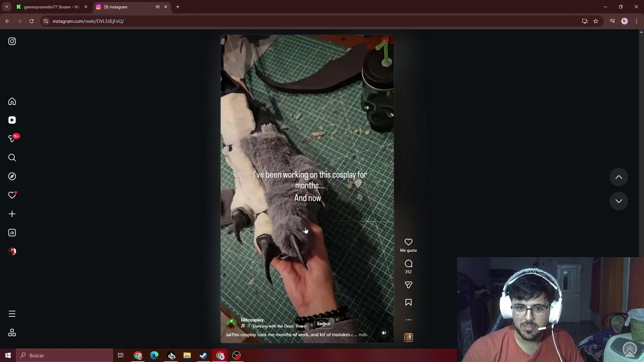Click the Buscar taskbar search box

[x=64, y=355]
